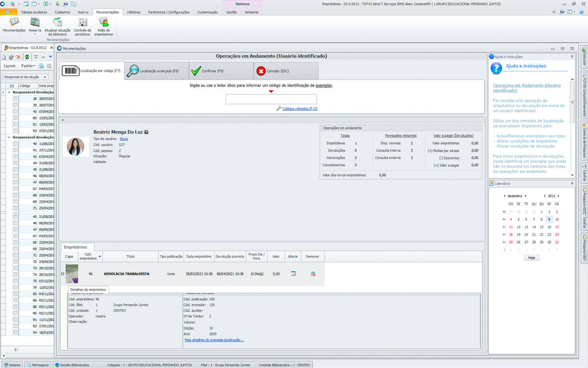Click the exemplar code input field
Screen dimensions: 588x368
(x=271, y=99)
